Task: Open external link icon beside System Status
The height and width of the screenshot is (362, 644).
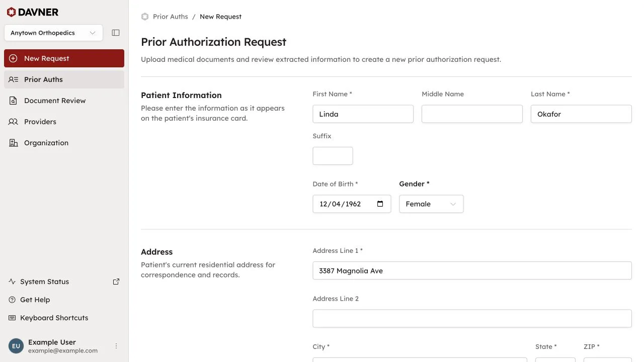Action: point(116,282)
